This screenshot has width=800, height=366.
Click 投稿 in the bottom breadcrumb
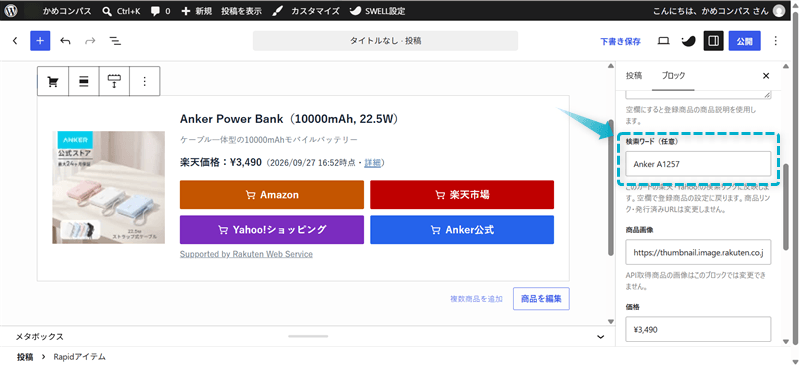(25, 357)
